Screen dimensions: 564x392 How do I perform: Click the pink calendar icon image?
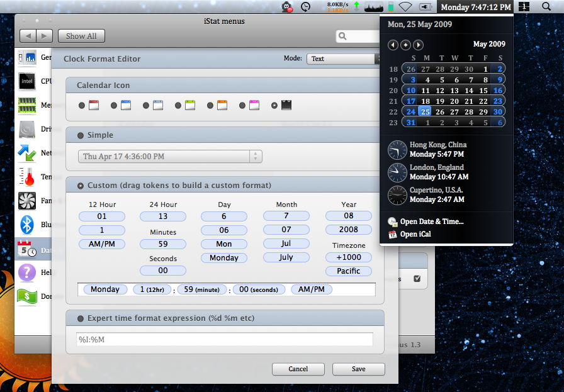[x=254, y=105]
